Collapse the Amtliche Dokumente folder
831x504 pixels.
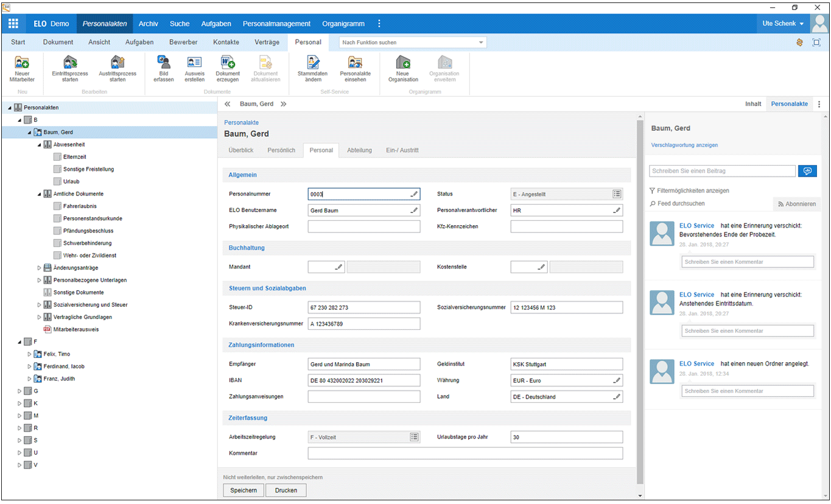[39, 194]
